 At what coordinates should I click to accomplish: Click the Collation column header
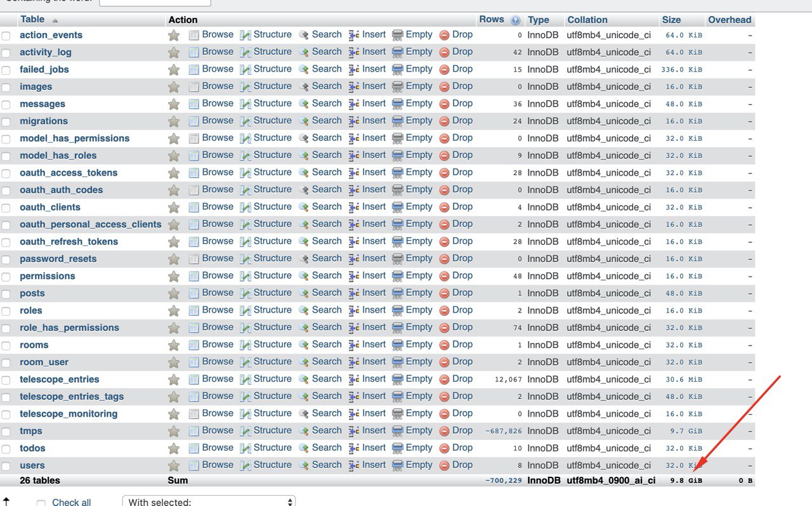[x=587, y=20]
